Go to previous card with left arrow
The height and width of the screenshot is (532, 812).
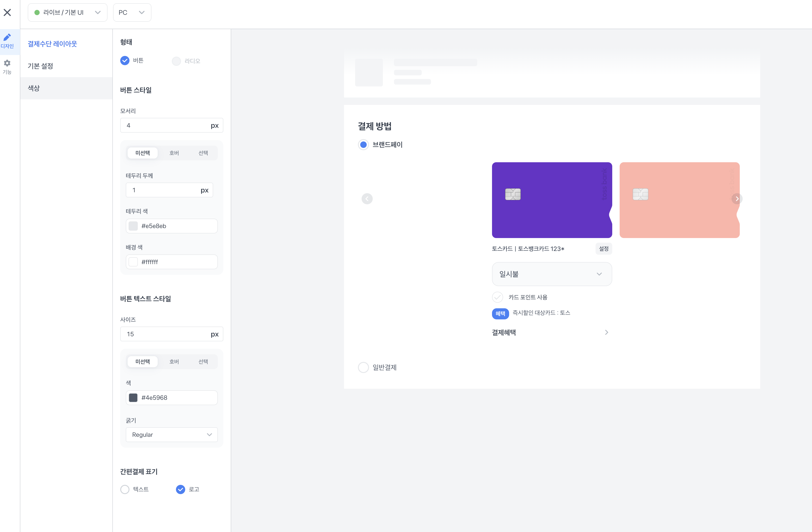pyautogui.click(x=367, y=199)
